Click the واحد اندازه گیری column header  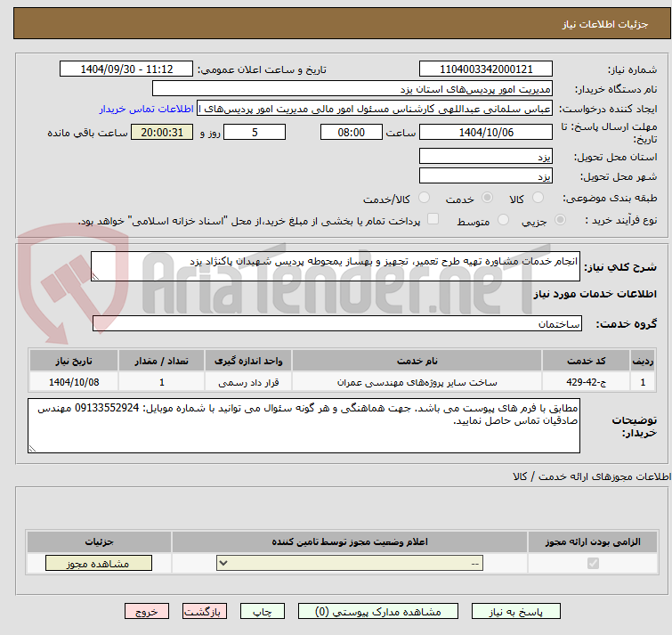(x=248, y=361)
